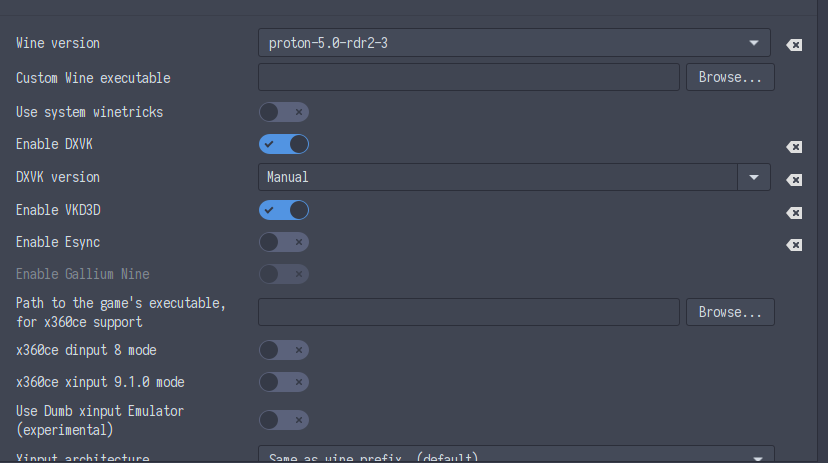
Task: Open the Xinput architecture dropdown
Action: [x=516, y=455]
